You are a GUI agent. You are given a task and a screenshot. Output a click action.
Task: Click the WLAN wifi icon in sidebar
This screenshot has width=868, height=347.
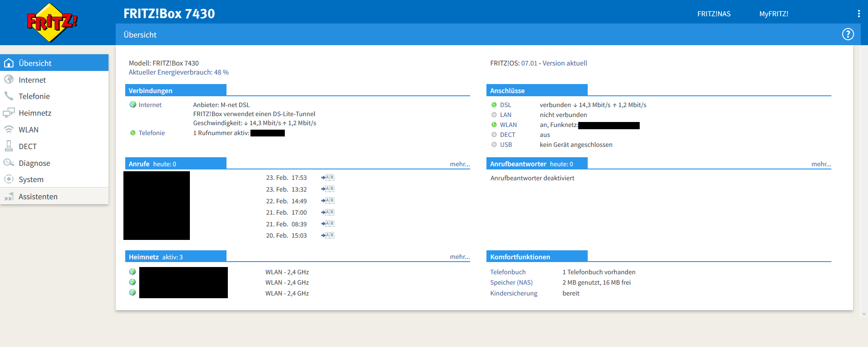9,129
